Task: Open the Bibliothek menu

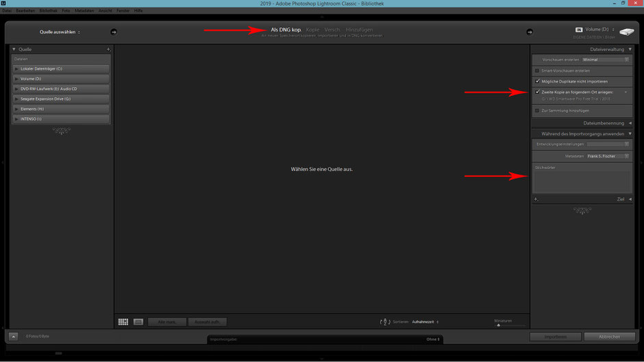Action: [49, 11]
